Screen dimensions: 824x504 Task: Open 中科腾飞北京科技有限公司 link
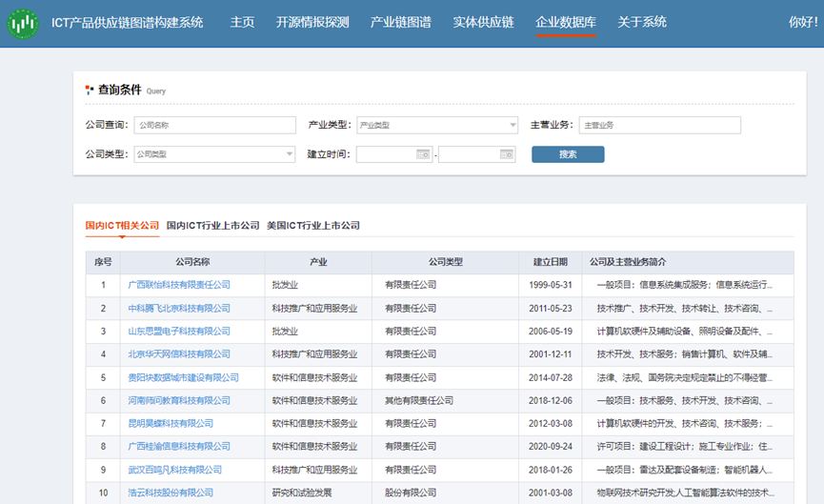click(x=179, y=309)
